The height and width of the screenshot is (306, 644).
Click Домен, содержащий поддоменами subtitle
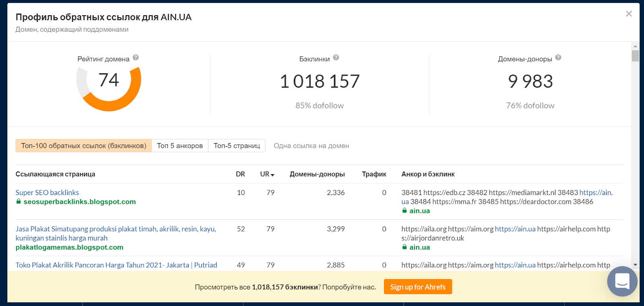(x=72, y=29)
